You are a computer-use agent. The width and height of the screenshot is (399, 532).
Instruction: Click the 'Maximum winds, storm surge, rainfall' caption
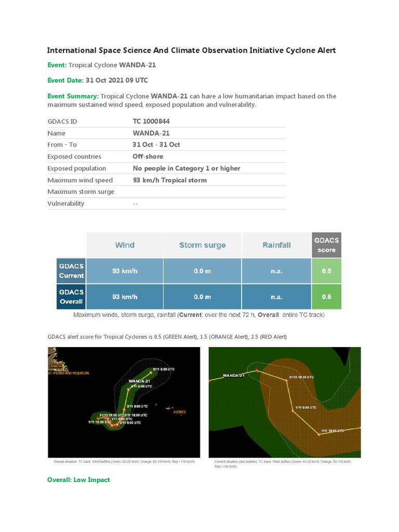coord(199,315)
